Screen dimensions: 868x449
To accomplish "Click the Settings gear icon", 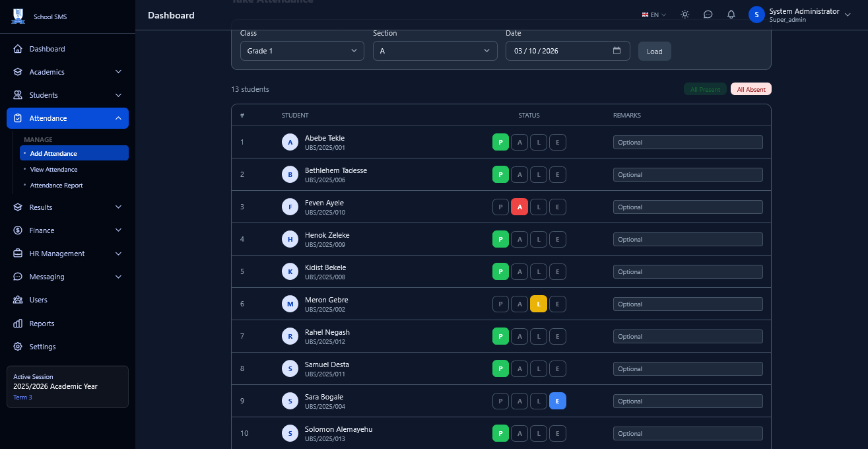I will [18, 347].
